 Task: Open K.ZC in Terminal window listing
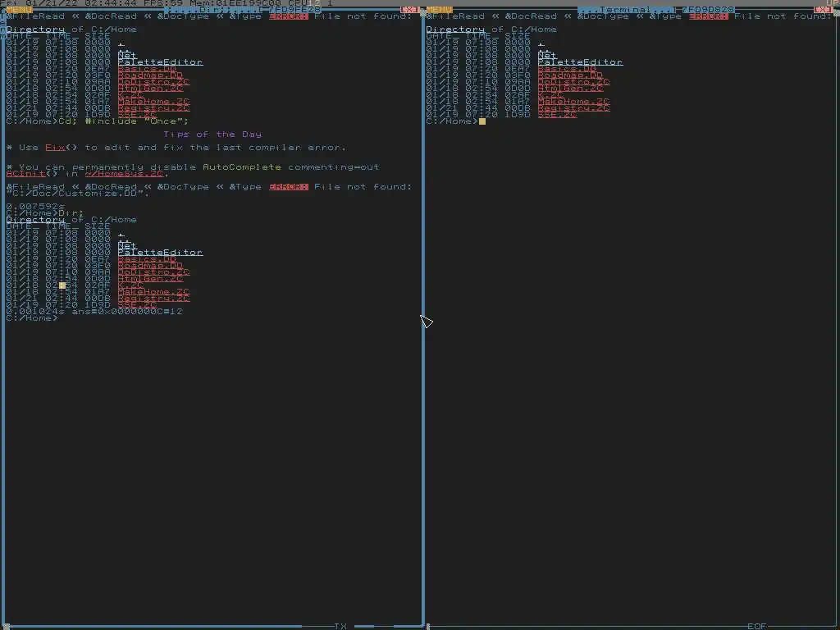point(550,95)
